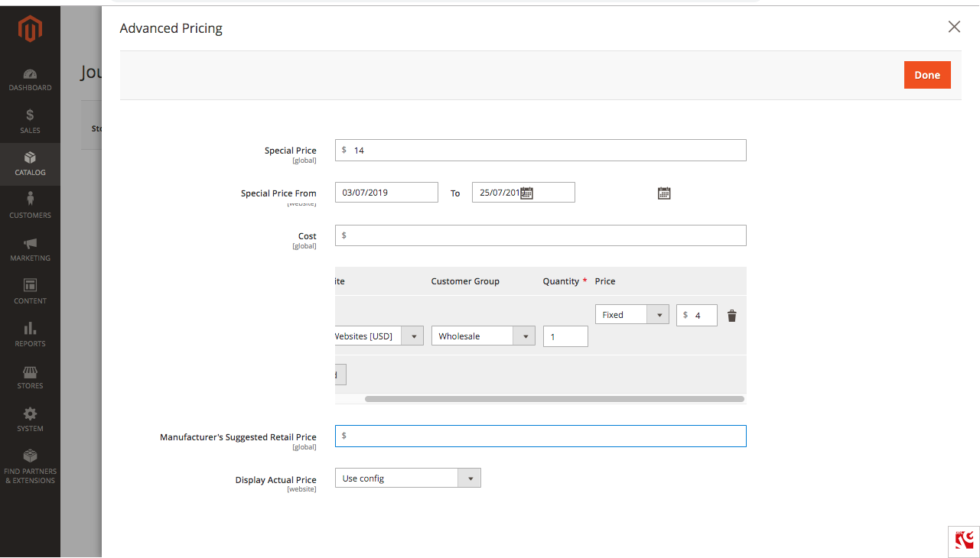Open the Marketing sidebar menu

(x=30, y=249)
